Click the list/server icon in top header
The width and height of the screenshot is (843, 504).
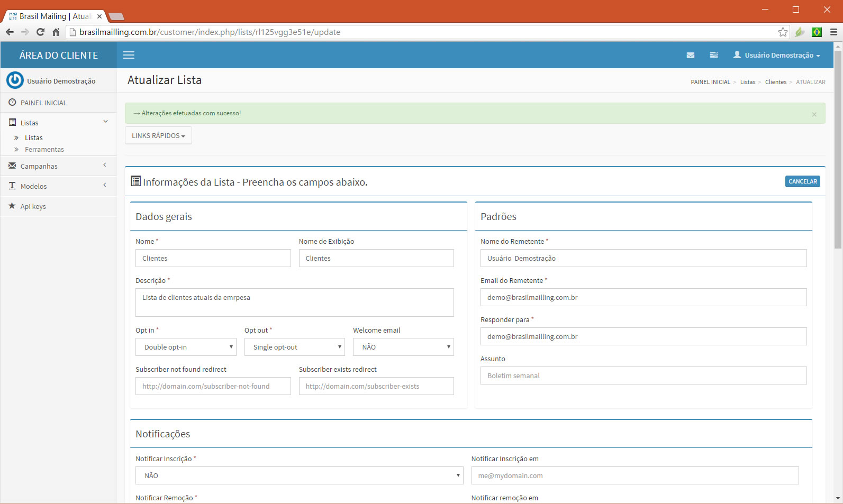click(714, 55)
